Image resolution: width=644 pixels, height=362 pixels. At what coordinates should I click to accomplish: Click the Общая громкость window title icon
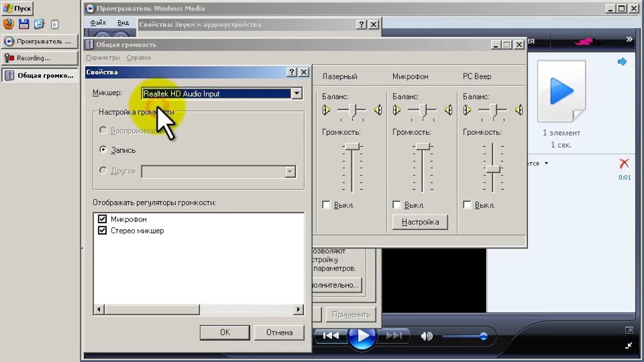pos(90,44)
